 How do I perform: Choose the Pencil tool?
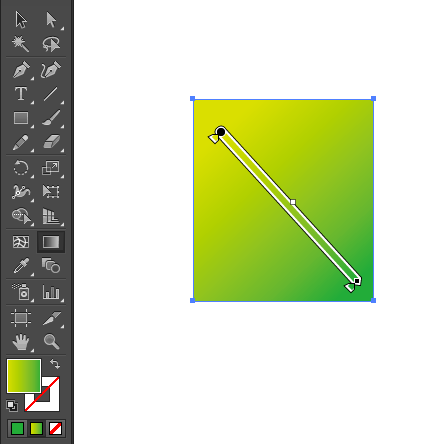pos(21,143)
